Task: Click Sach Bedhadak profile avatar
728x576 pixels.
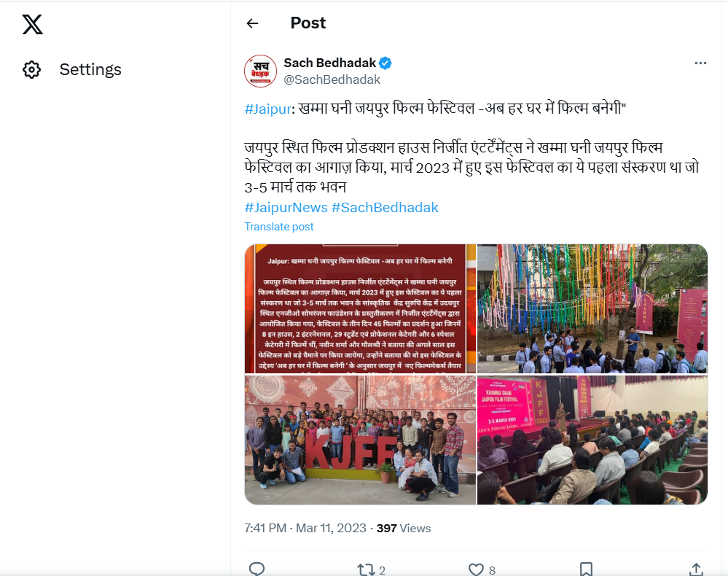Action: pyautogui.click(x=260, y=71)
